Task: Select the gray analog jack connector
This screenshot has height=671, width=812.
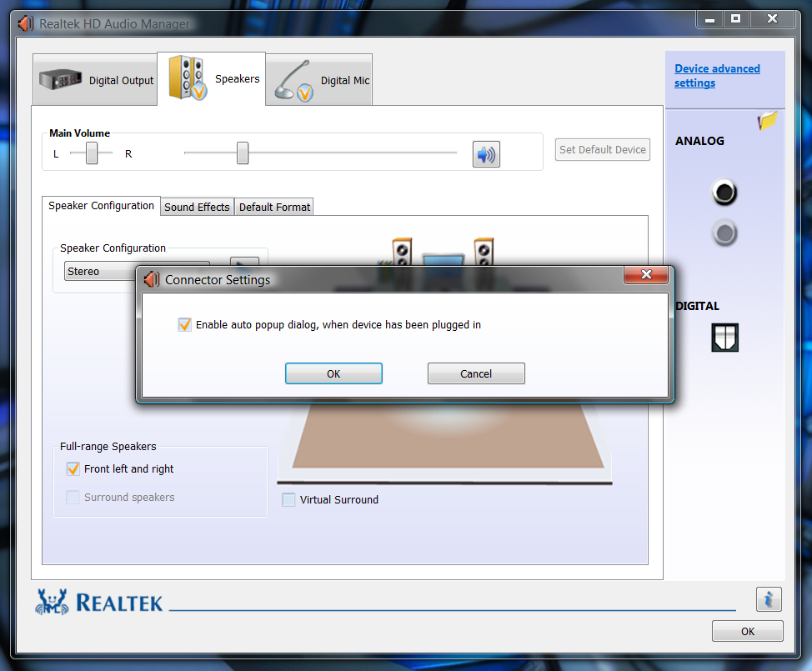Action: point(724,233)
